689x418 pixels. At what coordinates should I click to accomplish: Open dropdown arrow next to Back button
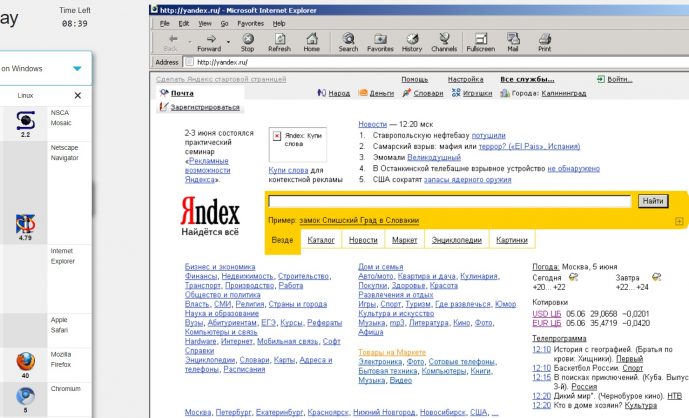[190, 42]
